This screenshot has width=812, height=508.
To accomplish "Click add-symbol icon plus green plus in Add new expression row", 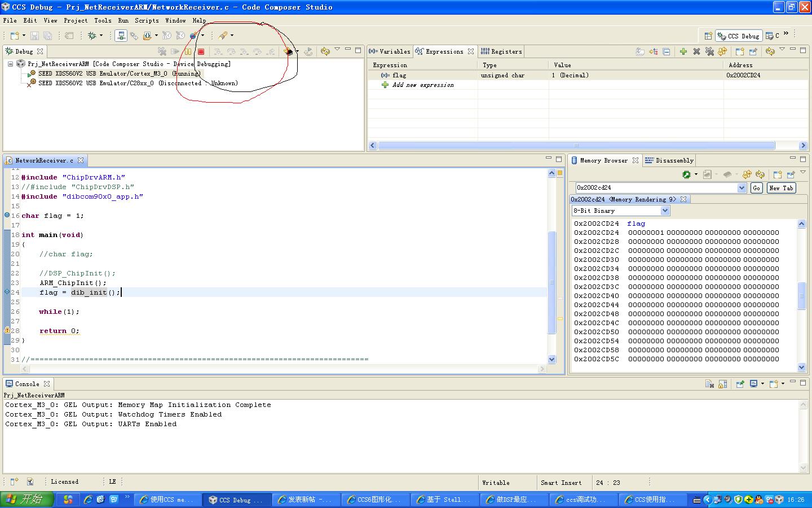I will click(x=385, y=85).
